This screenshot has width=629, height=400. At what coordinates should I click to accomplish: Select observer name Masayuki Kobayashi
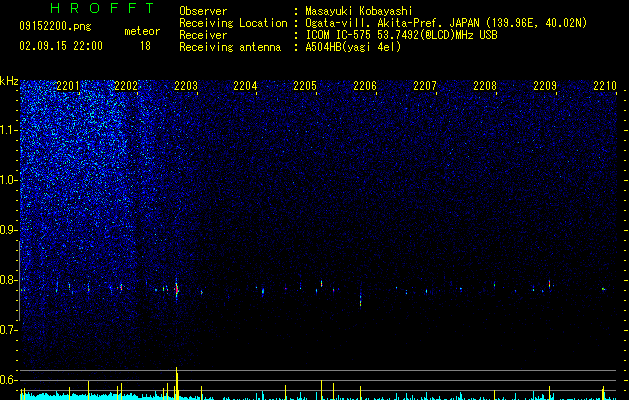(359, 11)
